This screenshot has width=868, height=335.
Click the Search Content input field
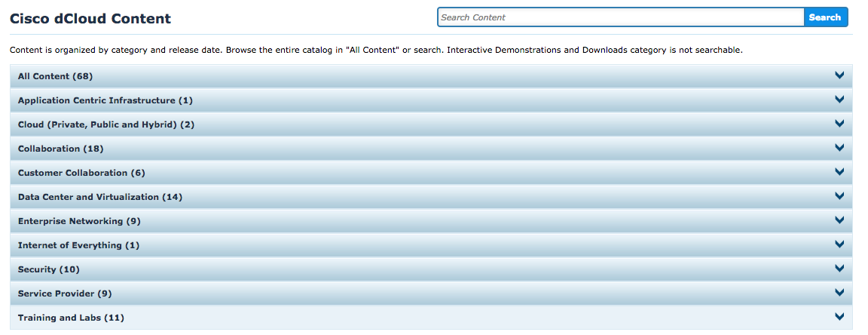620,17
